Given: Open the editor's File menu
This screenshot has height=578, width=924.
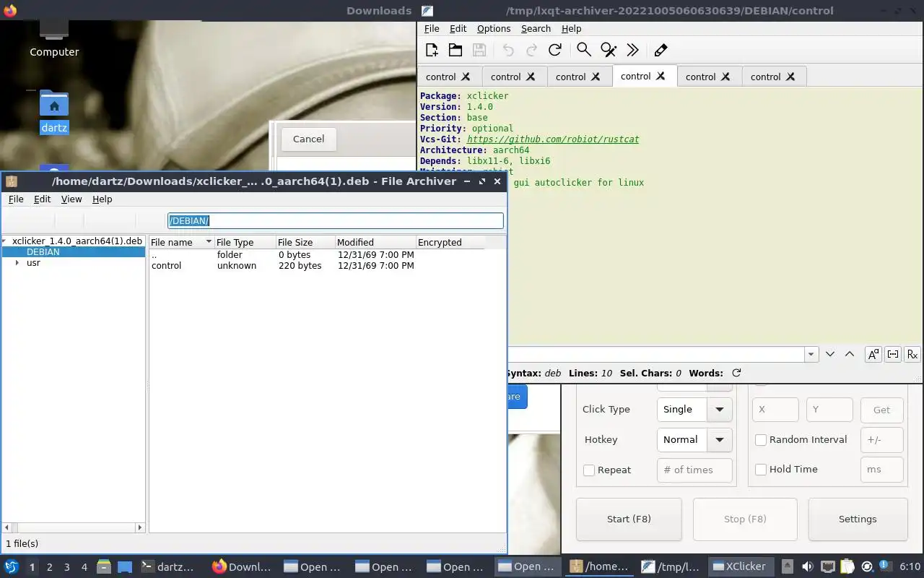Looking at the screenshot, I should tap(432, 28).
